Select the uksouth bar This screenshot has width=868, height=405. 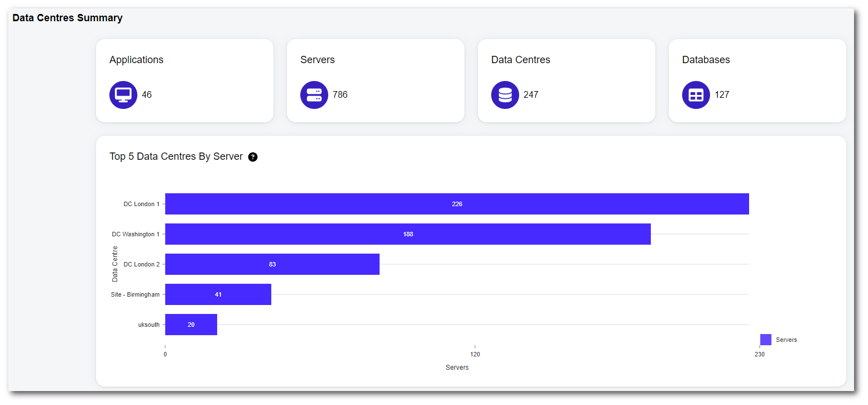pyautogui.click(x=191, y=325)
